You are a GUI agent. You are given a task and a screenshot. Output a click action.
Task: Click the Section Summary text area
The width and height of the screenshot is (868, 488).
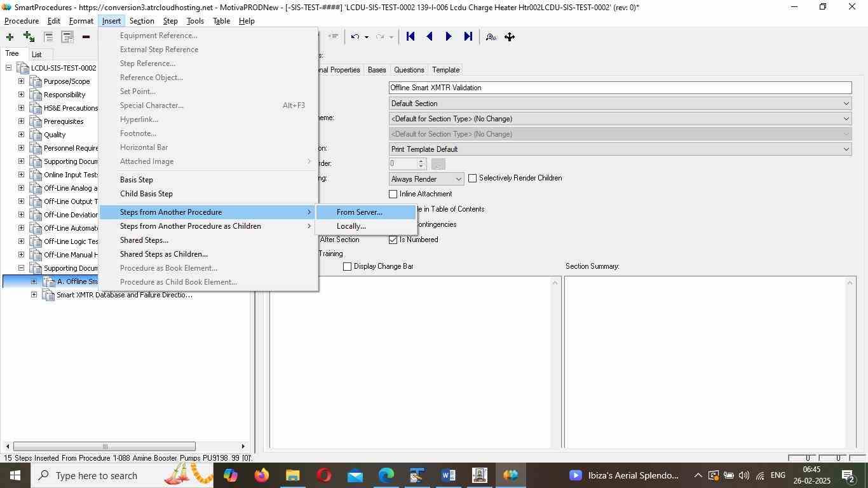click(x=704, y=362)
